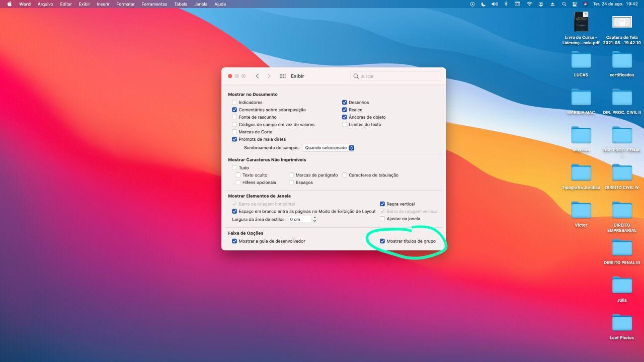This screenshot has height=362, width=644.
Task: Open the Apple menu
Action: click(9, 4)
